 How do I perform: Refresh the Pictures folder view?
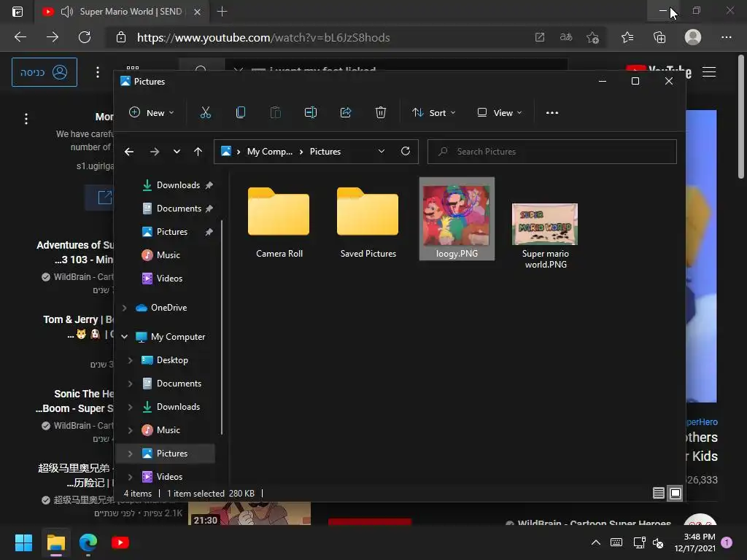(406, 151)
